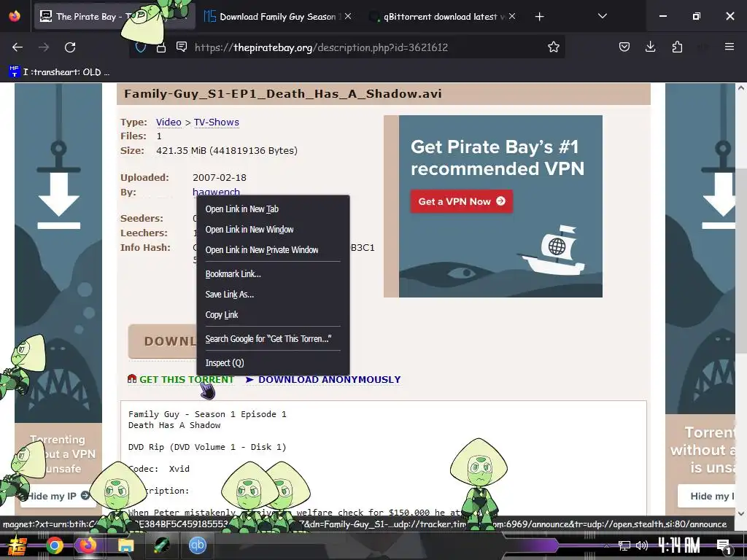Open Firefox from the taskbar
The image size is (747, 560).
tap(88, 545)
